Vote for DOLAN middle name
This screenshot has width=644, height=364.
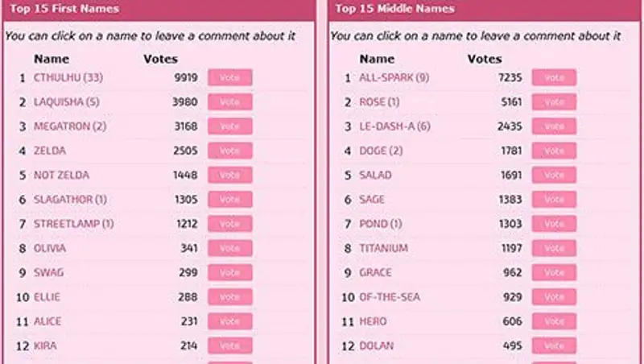(x=554, y=345)
